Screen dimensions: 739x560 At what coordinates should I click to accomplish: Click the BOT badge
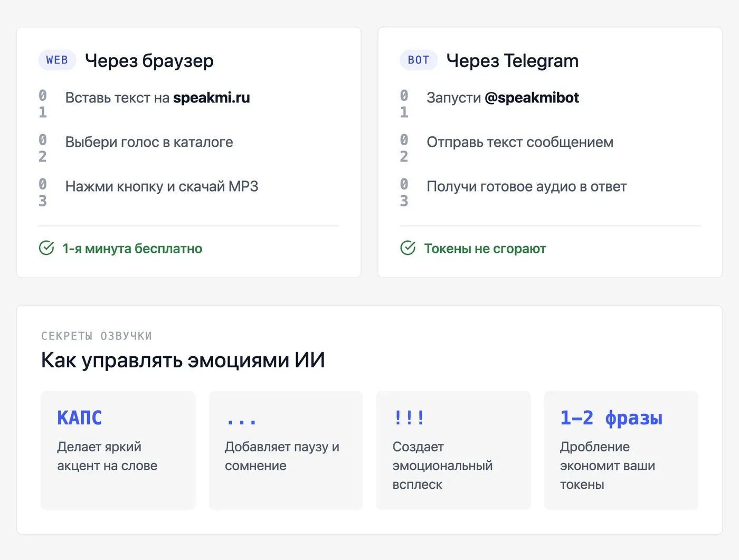[x=419, y=60]
